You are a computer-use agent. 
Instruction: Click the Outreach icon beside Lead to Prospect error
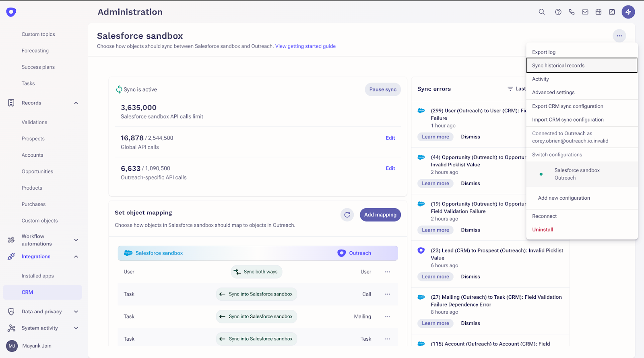[421, 250]
